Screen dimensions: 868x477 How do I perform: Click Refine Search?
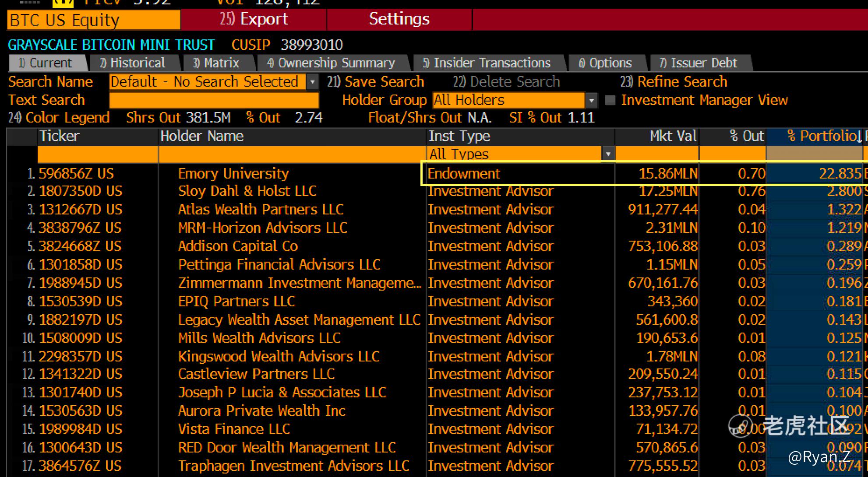pos(674,82)
